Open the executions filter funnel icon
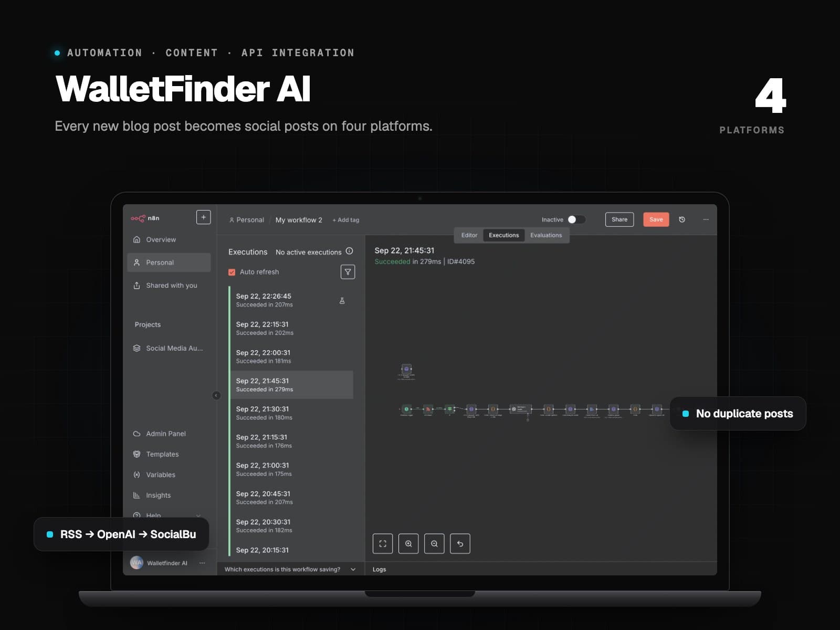The image size is (840, 630). [348, 271]
